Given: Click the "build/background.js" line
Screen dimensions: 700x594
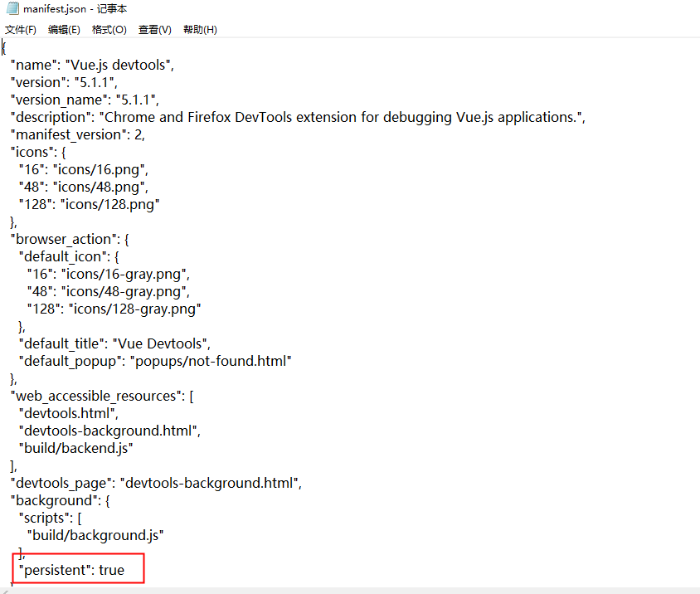Looking at the screenshot, I should click(x=95, y=535).
